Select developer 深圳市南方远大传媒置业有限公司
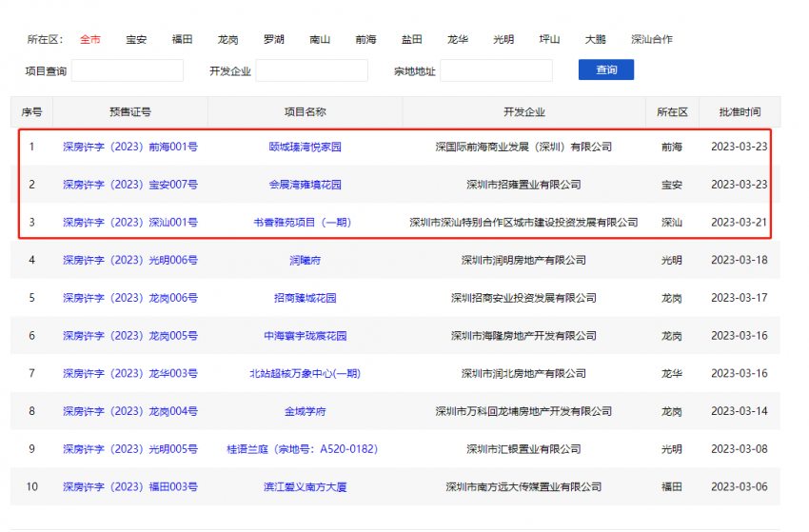 coord(523,486)
